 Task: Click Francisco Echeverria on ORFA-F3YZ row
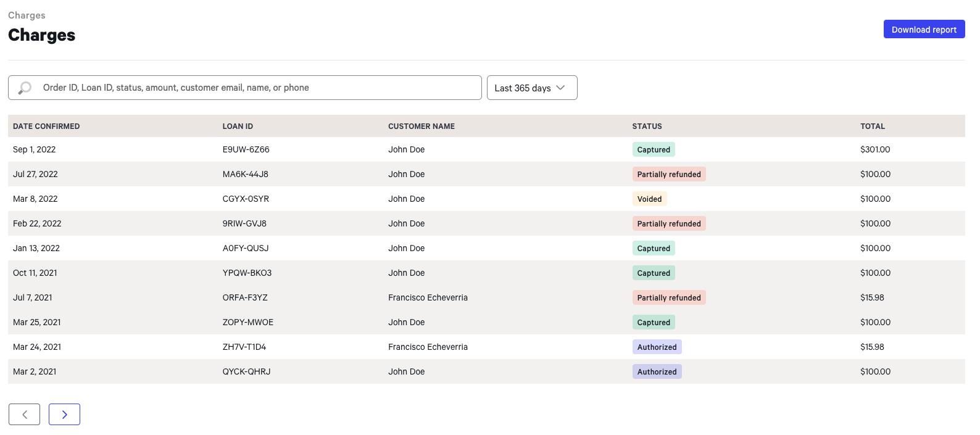(x=428, y=297)
